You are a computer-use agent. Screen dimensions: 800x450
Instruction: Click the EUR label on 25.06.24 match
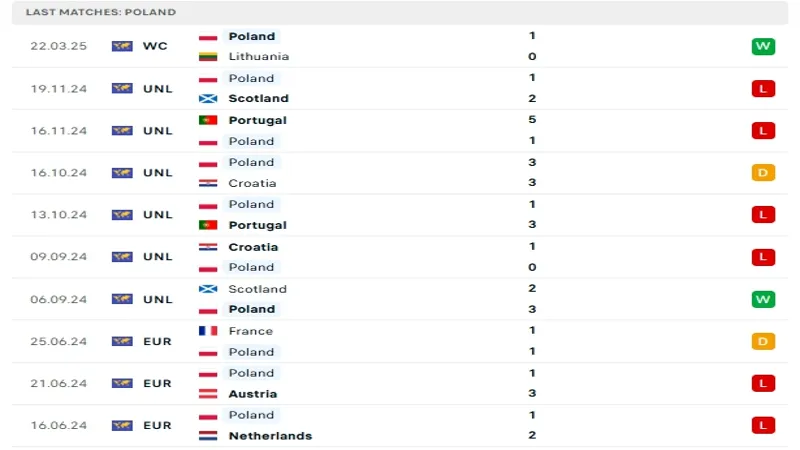(x=157, y=341)
